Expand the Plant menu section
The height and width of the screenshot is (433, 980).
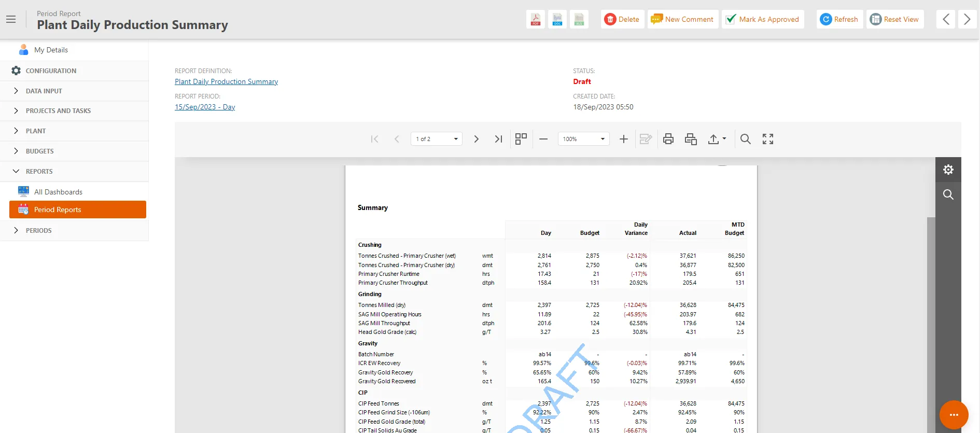coord(74,131)
